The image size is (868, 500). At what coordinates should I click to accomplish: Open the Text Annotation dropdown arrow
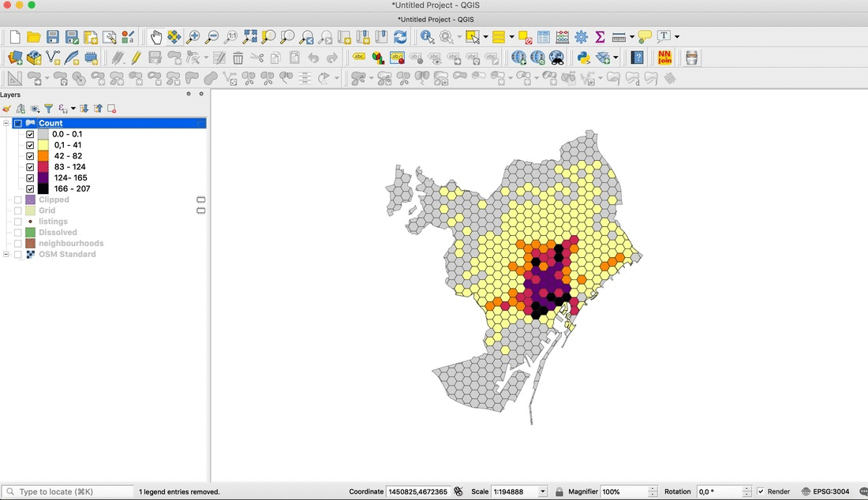tap(676, 37)
